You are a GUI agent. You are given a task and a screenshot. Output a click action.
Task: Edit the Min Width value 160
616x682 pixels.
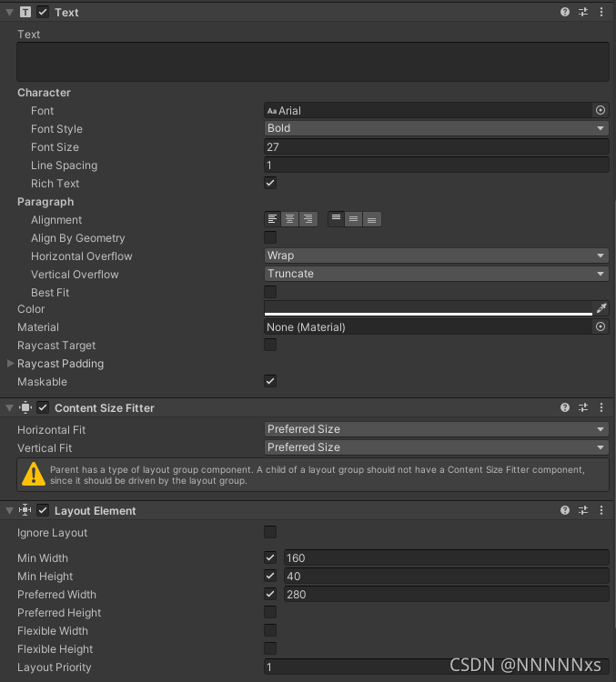pos(446,557)
